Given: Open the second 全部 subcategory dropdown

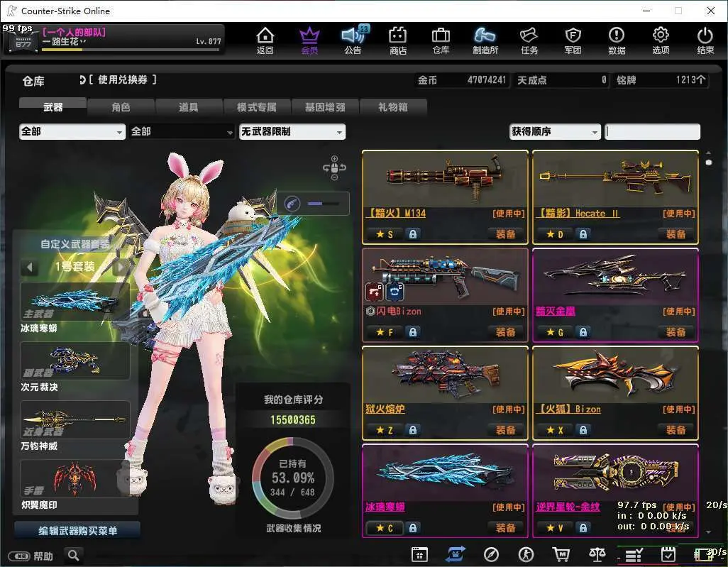Looking at the screenshot, I should point(182,132).
